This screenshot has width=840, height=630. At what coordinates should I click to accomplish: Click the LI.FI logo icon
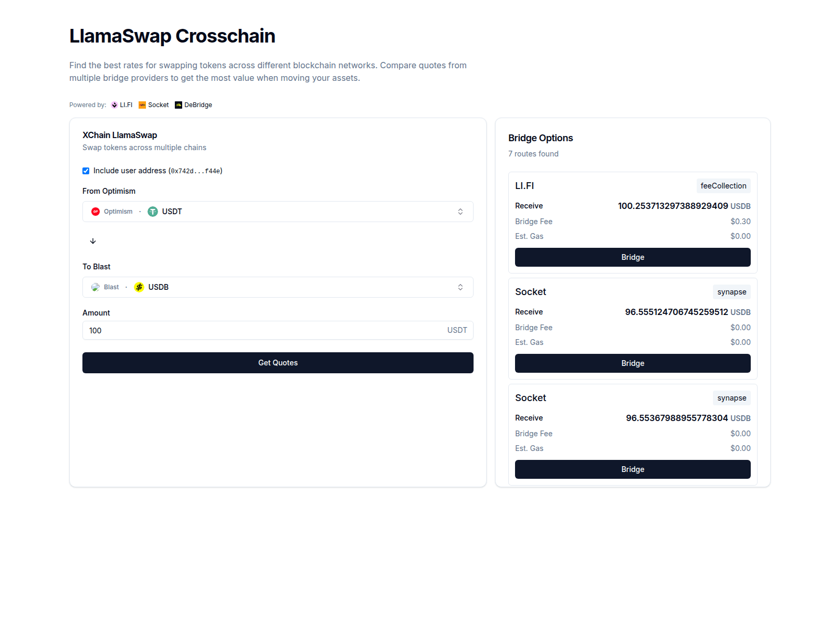coord(114,105)
